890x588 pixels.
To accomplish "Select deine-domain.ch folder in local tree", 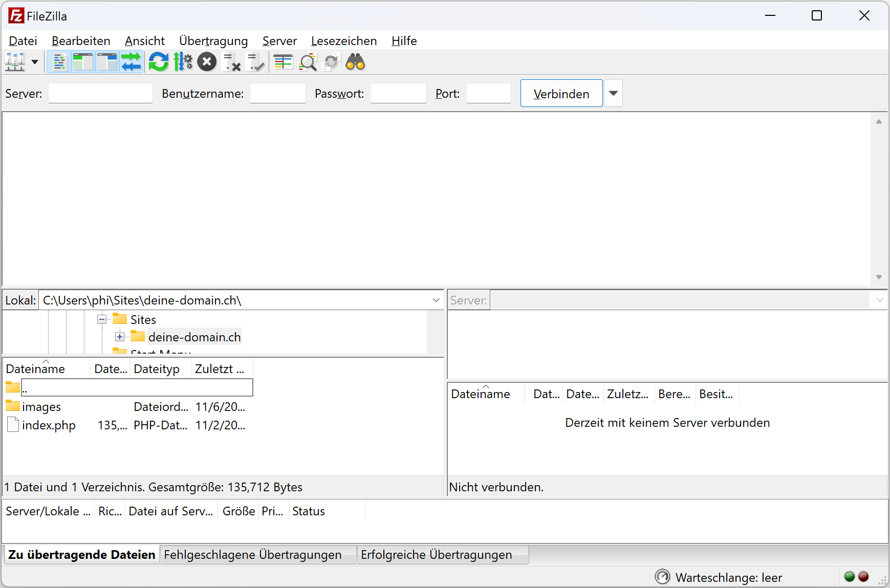I will [x=194, y=337].
